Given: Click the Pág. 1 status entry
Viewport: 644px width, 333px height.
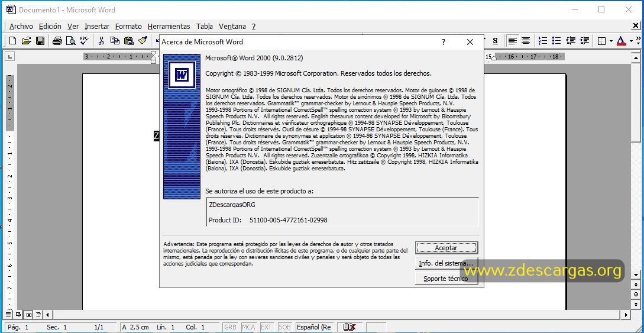Looking at the screenshot, I should tap(18, 327).
